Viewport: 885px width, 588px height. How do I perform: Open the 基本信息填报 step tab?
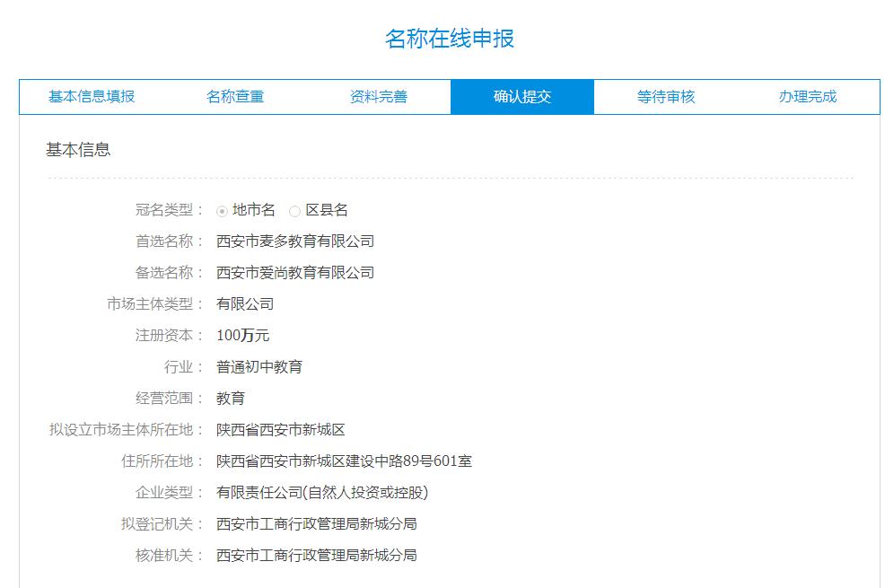tap(92, 96)
